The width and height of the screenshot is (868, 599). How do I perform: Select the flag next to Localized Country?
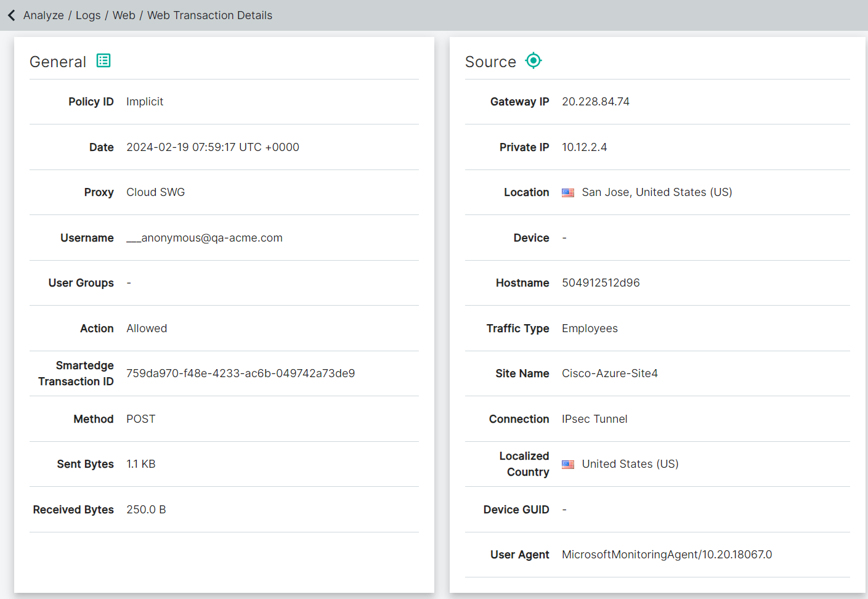pos(567,464)
